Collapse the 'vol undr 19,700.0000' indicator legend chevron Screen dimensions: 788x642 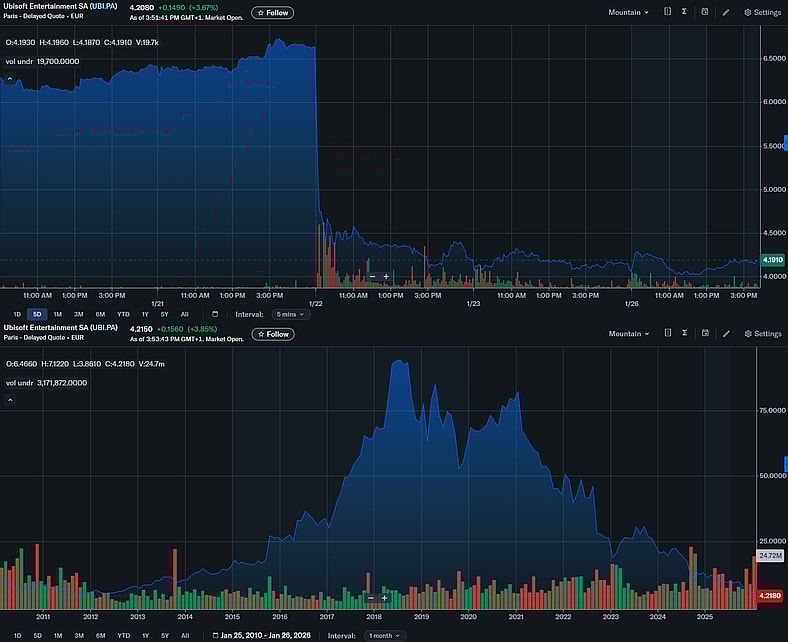[x=10, y=78]
